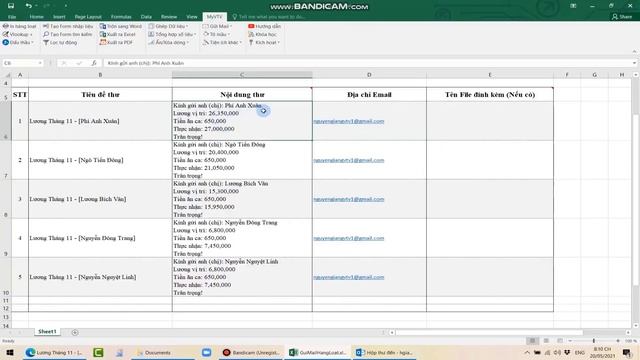This screenshot has height=360, width=640.
Task: Click 'Xuất ra Excel' icon
Action: (x=103, y=34)
